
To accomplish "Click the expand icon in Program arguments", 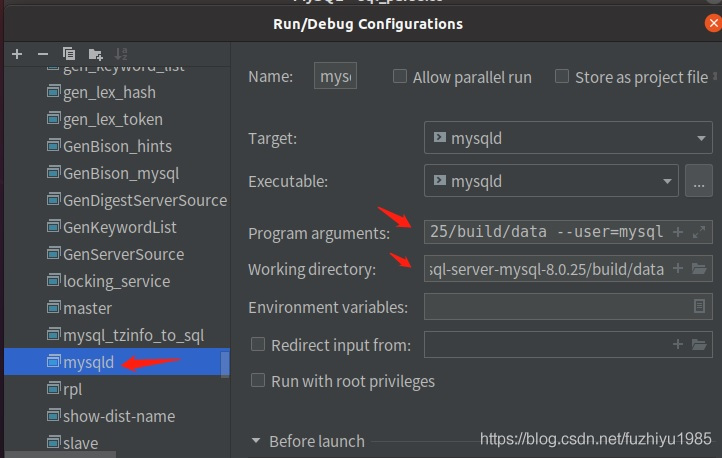I will (x=698, y=232).
